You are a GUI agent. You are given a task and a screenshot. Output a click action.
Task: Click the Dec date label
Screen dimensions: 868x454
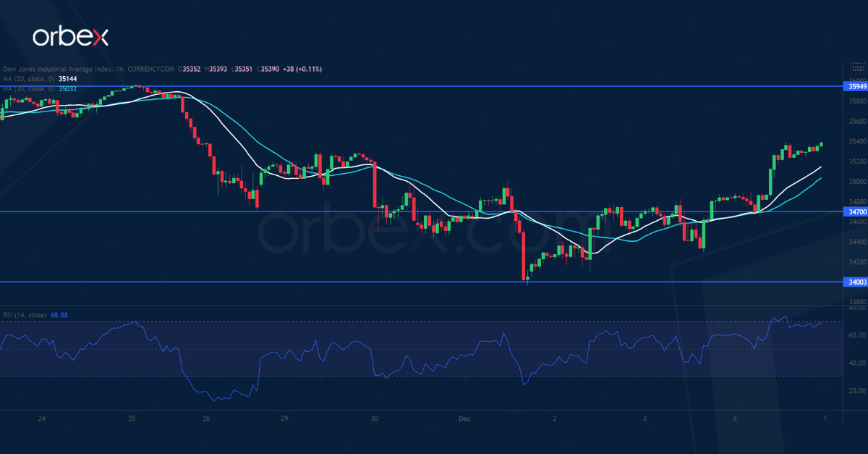(x=464, y=419)
